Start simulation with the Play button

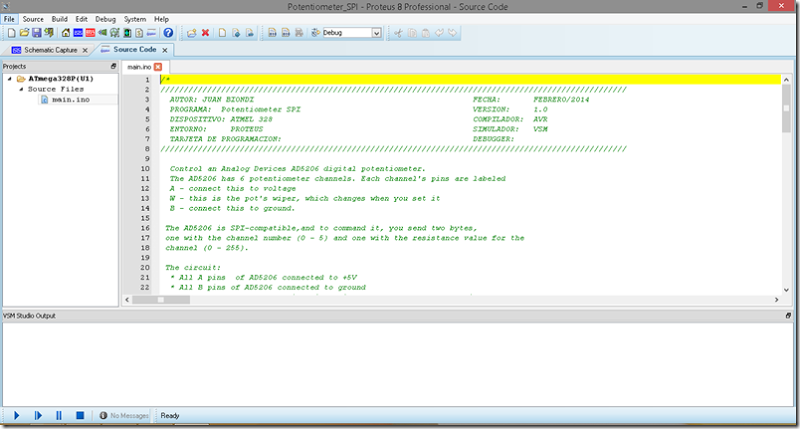16,415
